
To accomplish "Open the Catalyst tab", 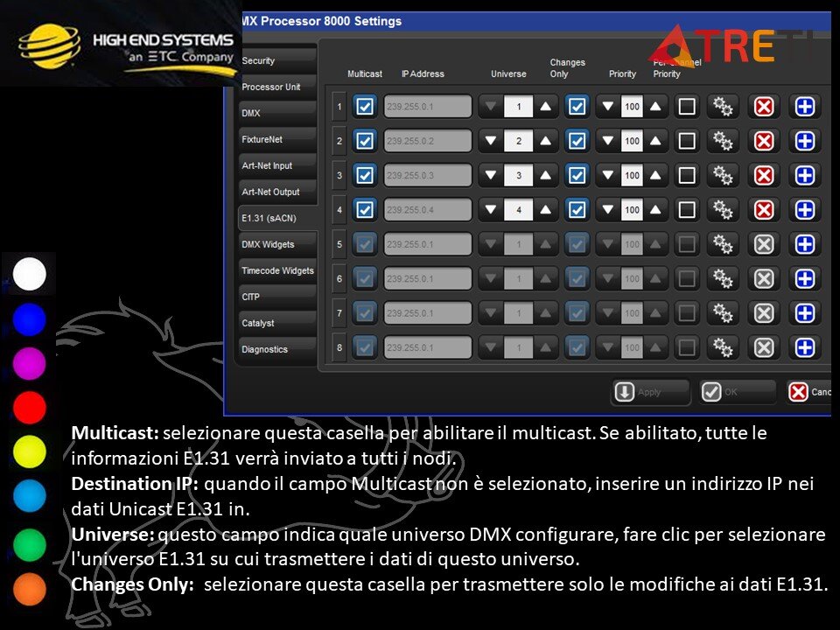I will click(x=277, y=323).
